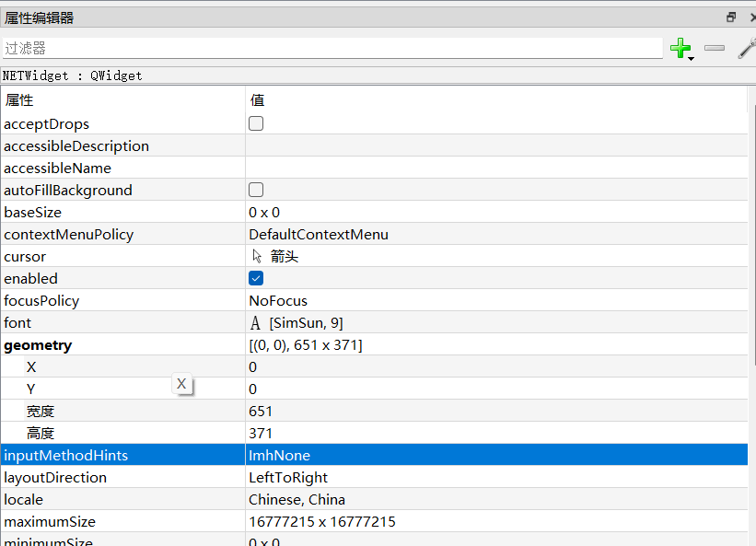Open the wrench configure property editor icon

point(748,48)
